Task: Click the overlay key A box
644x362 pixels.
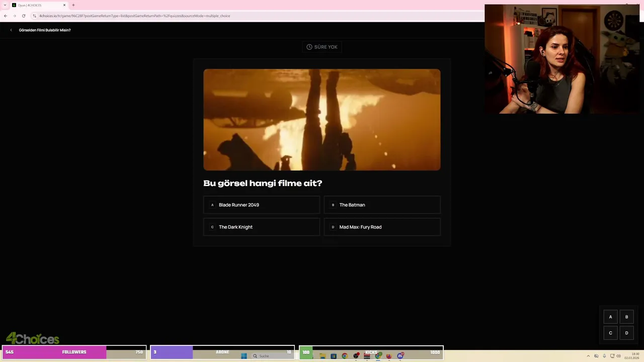Action: [x=610, y=317]
